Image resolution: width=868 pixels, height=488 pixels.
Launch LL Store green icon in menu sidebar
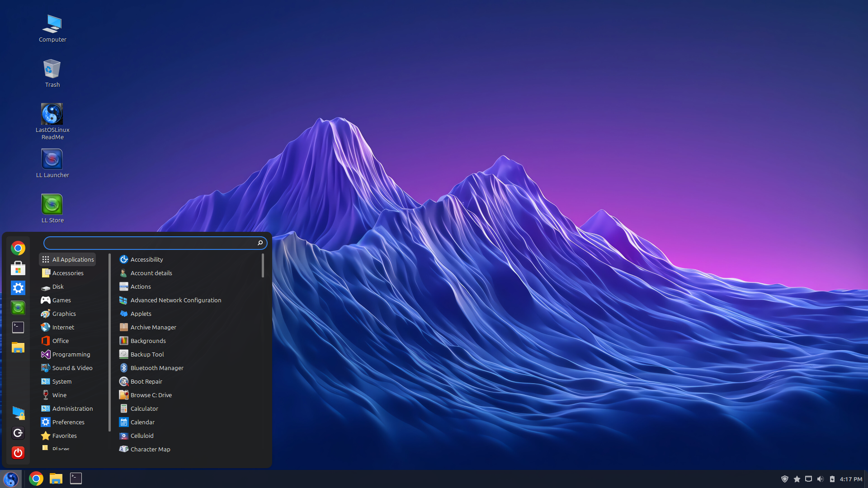pos(18,308)
